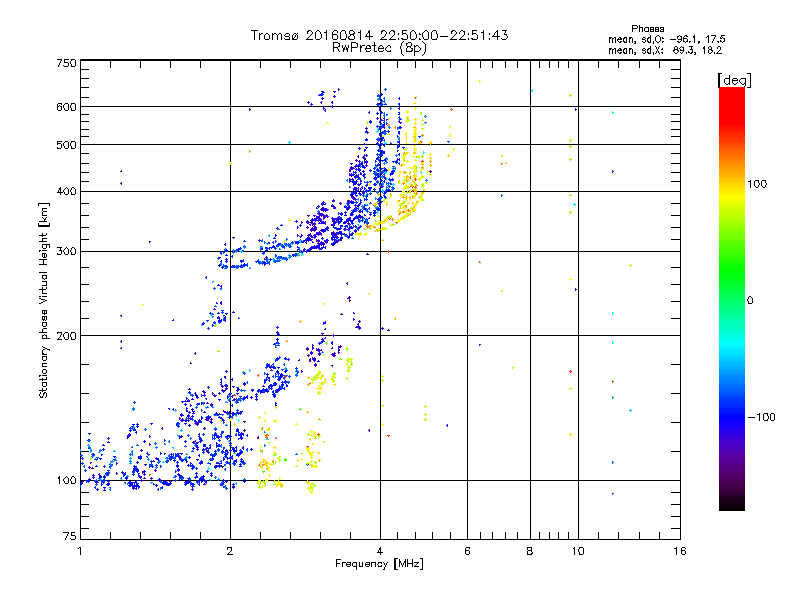Screen dimensions: 800x600
Task: Click the y-axis label '500'
Action: pyautogui.click(x=66, y=145)
